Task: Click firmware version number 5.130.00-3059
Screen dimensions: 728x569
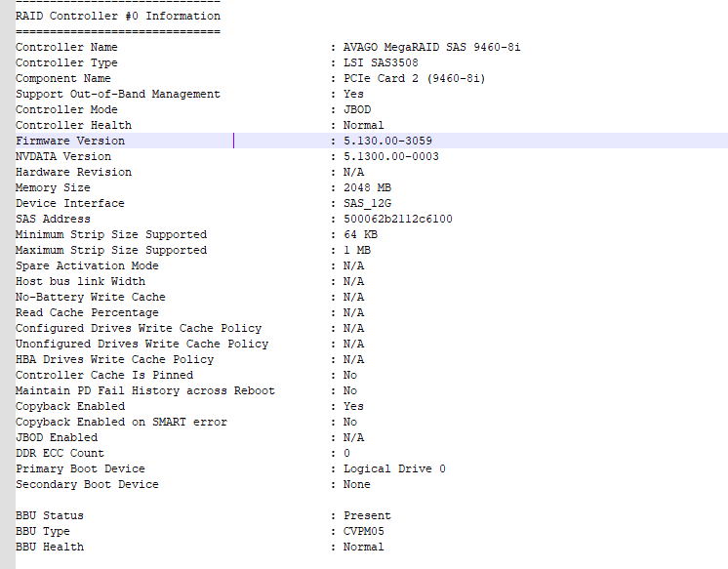Action: [387, 141]
